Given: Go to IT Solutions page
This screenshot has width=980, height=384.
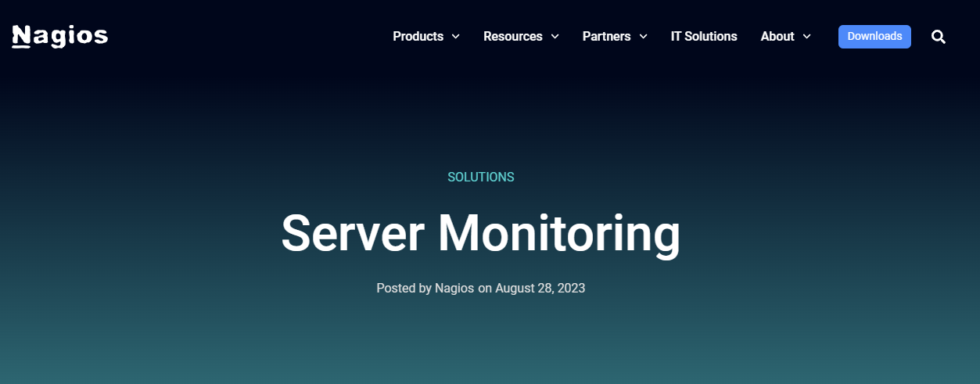Looking at the screenshot, I should [704, 37].
